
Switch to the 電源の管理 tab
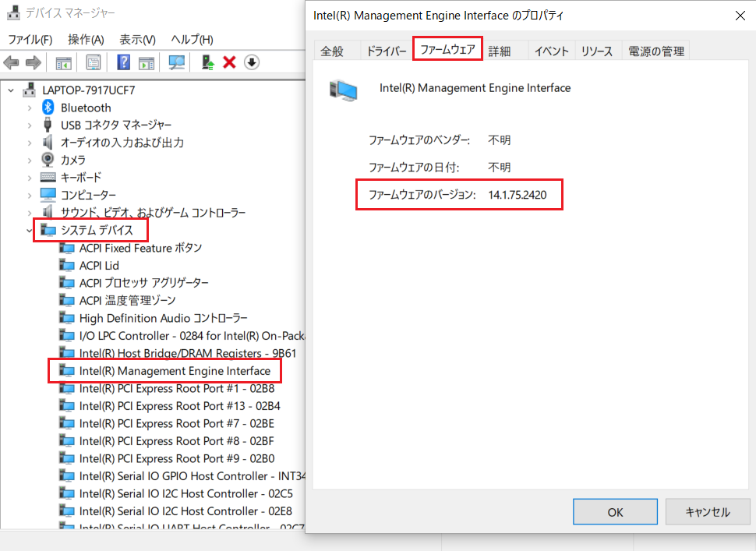coord(656,51)
